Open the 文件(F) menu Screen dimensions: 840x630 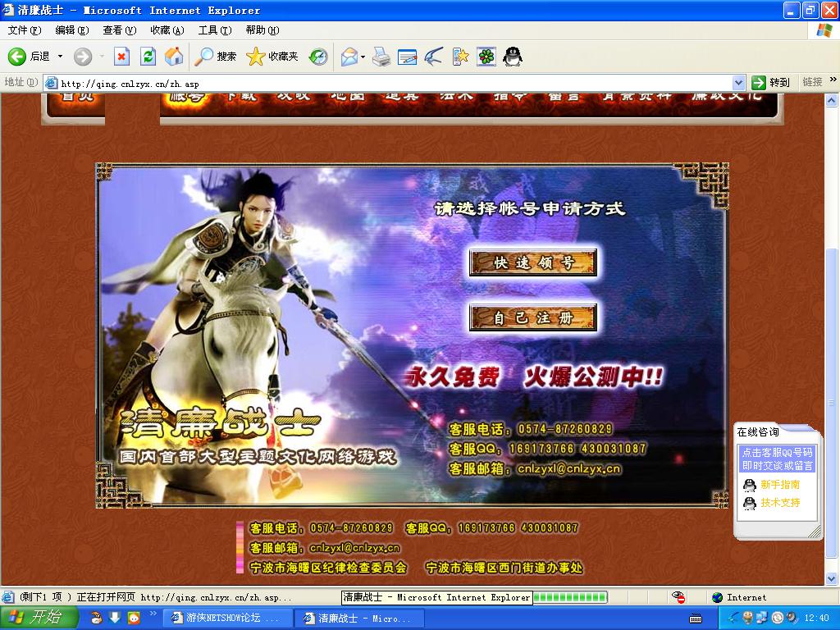tap(25, 30)
